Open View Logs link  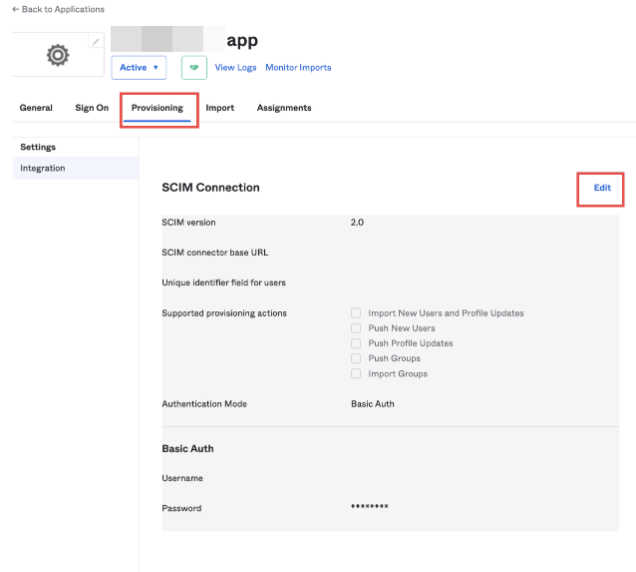pos(235,68)
